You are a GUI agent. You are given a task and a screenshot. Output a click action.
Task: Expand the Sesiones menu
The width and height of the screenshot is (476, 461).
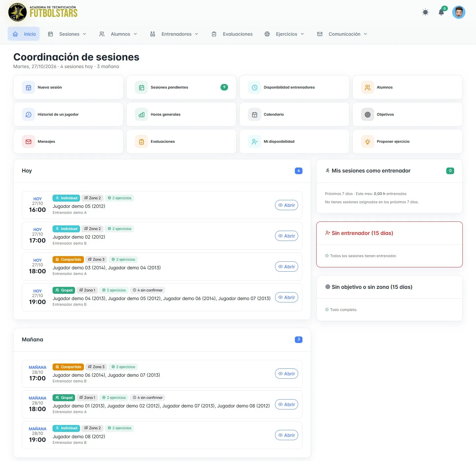[x=67, y=34]
